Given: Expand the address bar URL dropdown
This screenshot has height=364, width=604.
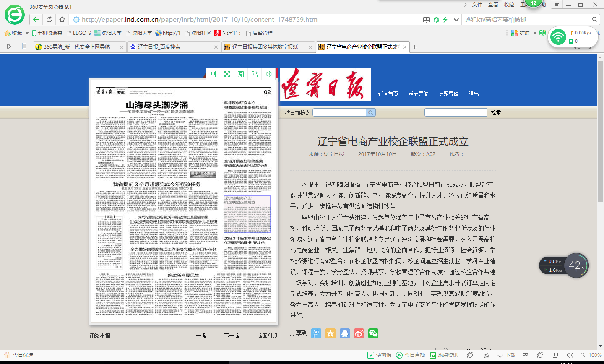Looking at the screenshot, I should click(456, 20).
